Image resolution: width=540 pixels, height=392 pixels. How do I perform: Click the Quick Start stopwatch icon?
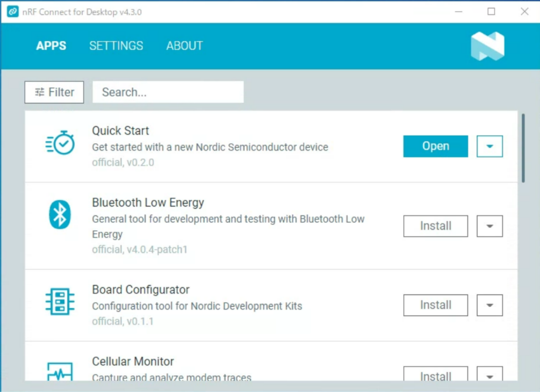(x=60, y=143)
